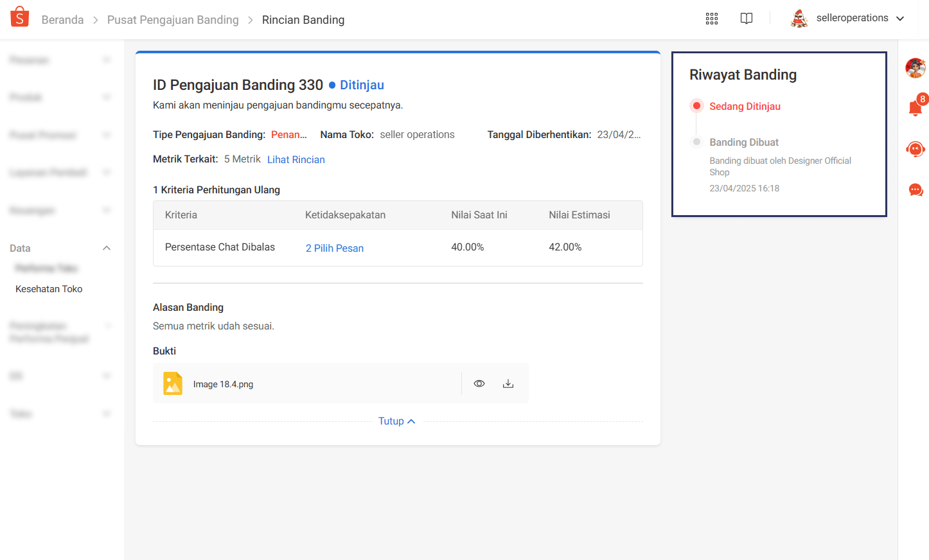Click the Ditinjau status label
Viewport: 929px width, 560px height.
[x=362, y=85]
